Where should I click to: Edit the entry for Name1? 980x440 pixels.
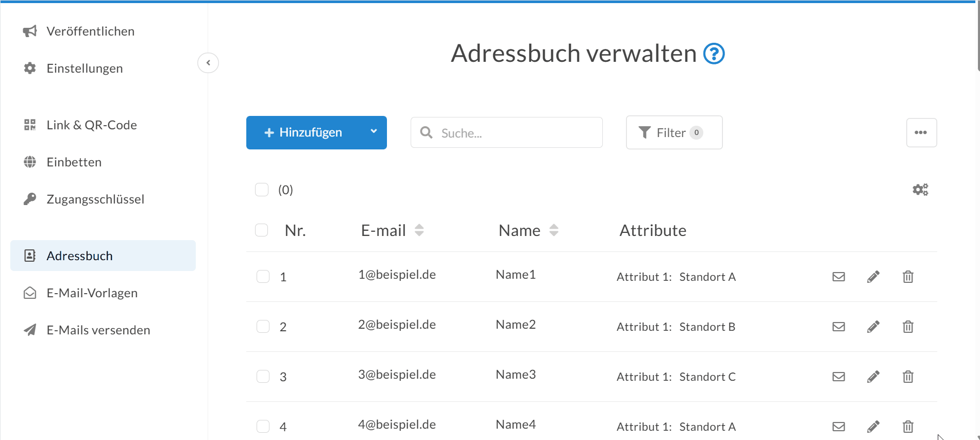coord(873,277)
